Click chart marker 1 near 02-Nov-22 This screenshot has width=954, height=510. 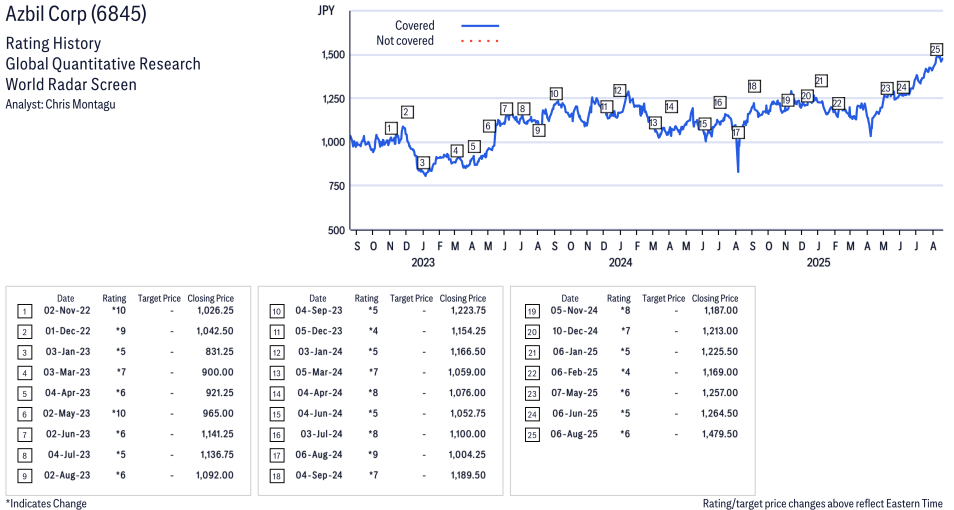[391, 128]
